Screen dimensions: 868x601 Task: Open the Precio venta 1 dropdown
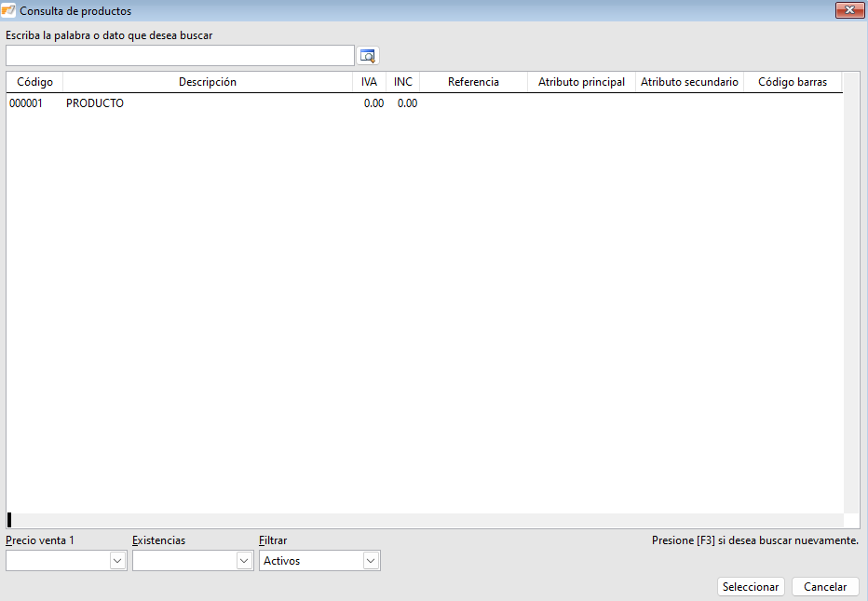click(117, 561)
